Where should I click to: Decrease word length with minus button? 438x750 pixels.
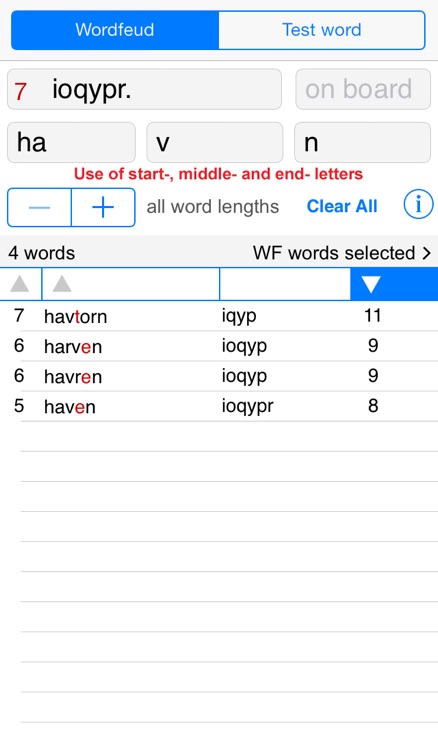click(39, 207)
